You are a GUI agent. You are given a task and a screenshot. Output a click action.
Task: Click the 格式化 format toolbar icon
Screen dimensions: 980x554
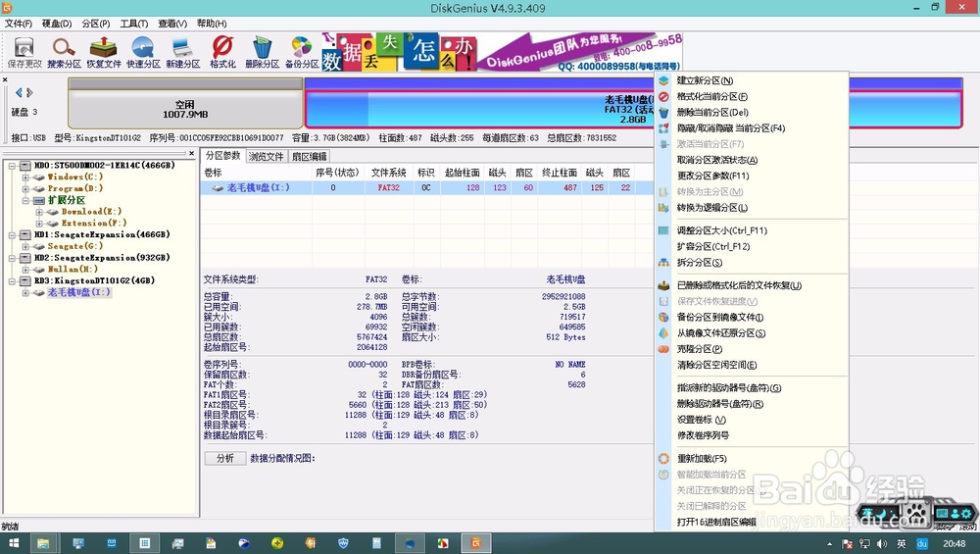click(x=222, y=52)
